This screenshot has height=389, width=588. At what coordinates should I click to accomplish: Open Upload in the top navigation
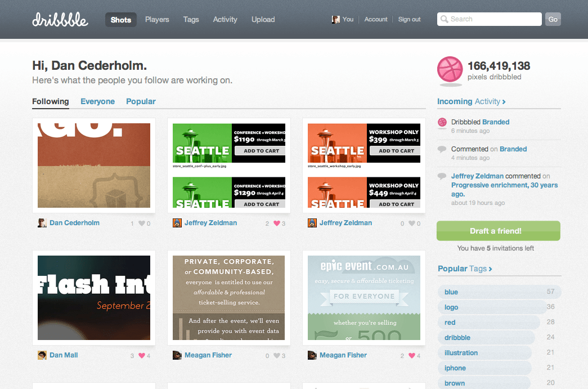click(263, 20)
